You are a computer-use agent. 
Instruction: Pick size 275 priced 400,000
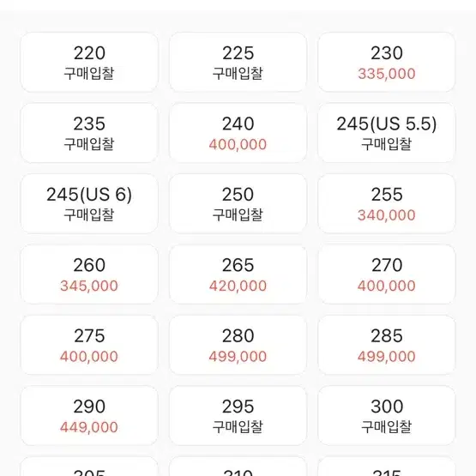click(x=89, y=345)
